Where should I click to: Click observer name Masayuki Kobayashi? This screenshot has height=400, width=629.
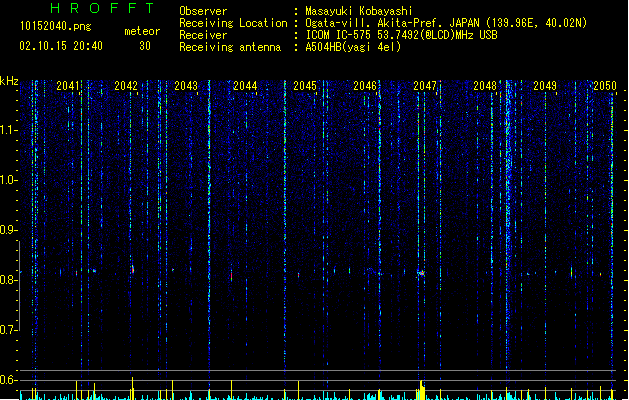point(359,11)
